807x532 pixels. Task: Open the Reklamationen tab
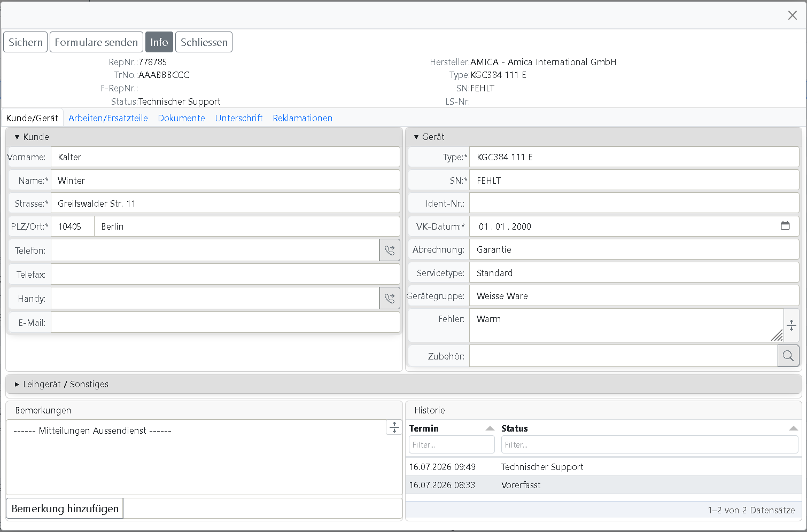pyautogui.click(x=302, y=118)
